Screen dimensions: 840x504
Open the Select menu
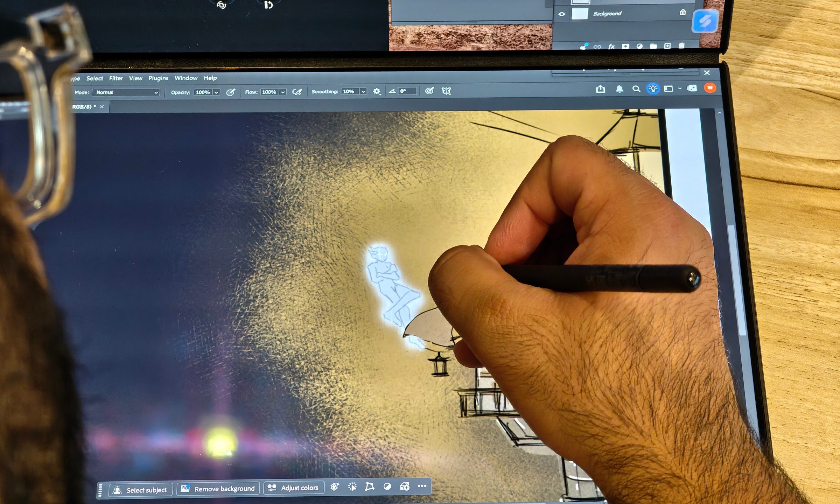point(95,78)
